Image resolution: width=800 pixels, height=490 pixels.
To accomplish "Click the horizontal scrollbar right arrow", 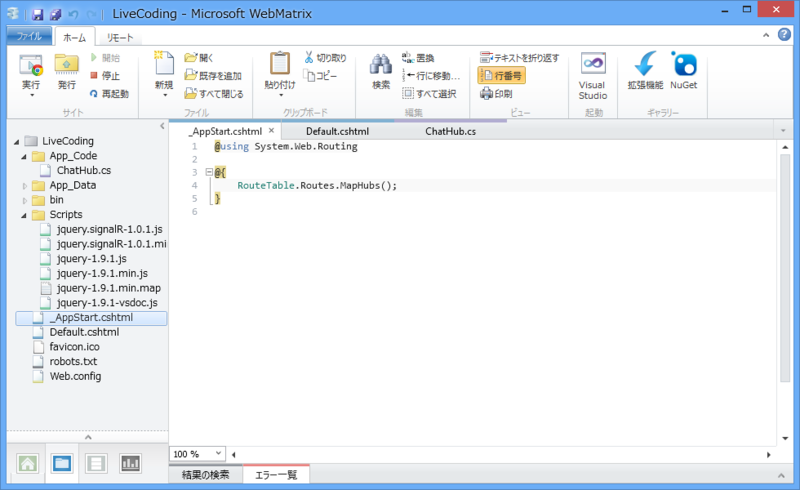I will [x=768, y=454].
